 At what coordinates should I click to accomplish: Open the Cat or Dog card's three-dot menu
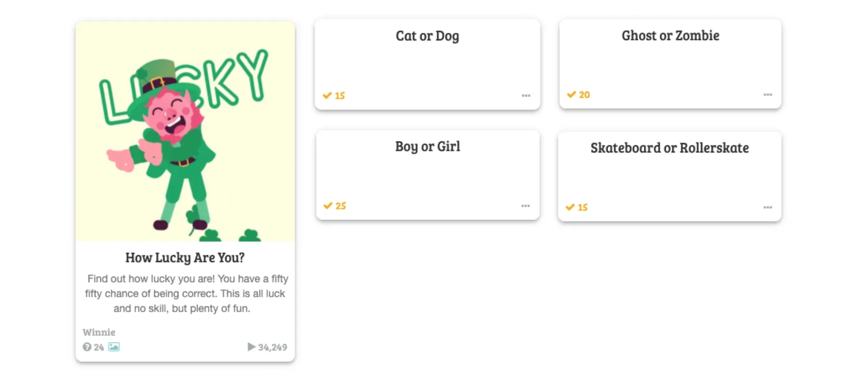(x=526, y=96)
